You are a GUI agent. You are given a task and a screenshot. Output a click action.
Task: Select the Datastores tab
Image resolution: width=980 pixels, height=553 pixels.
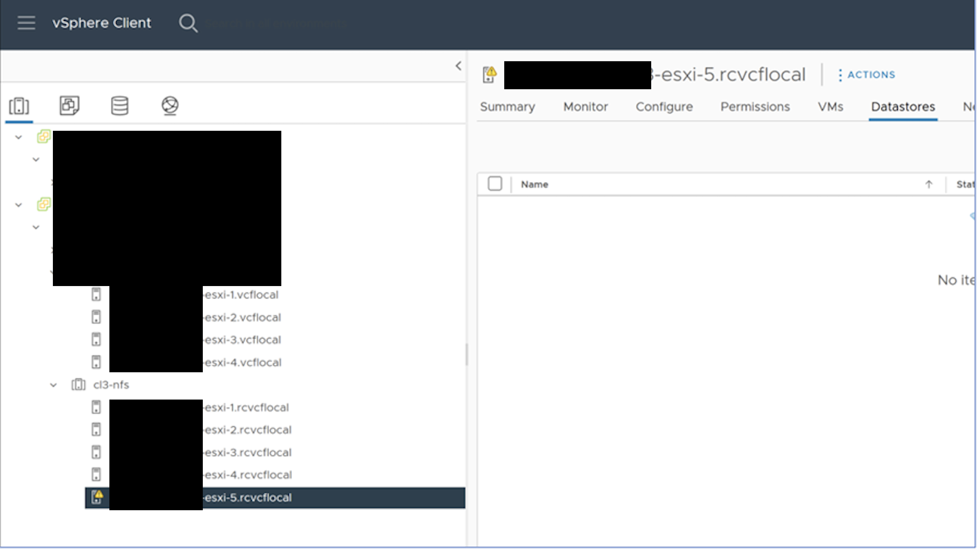[x=903, y=107]
